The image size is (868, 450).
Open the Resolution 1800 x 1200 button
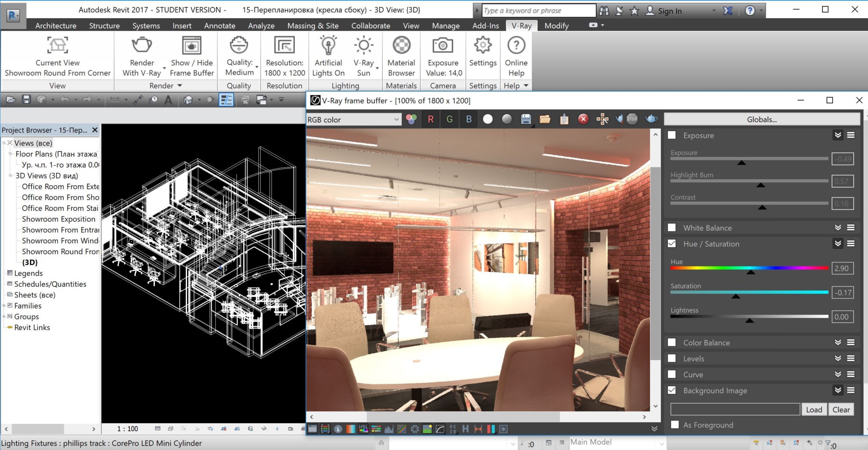click(285, 57)
